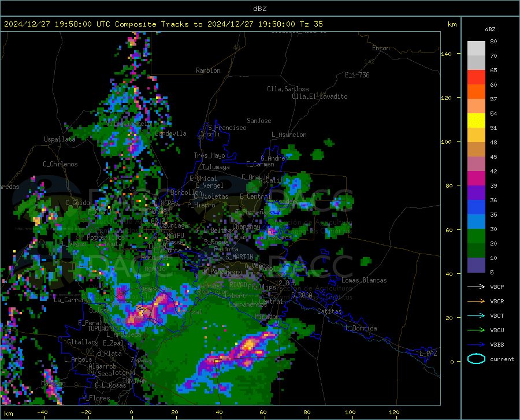Click the 'Zapata' map label
The image size is (520, 420).
(142, 360)
